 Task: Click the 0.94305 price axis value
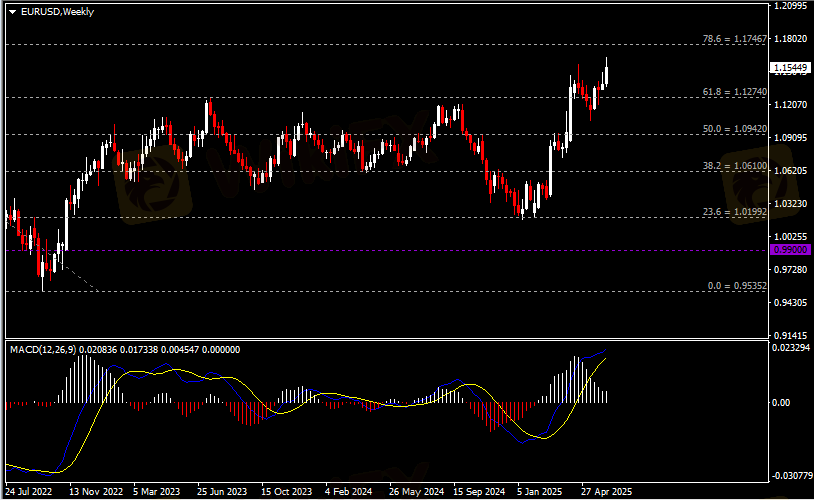[791, 303]
